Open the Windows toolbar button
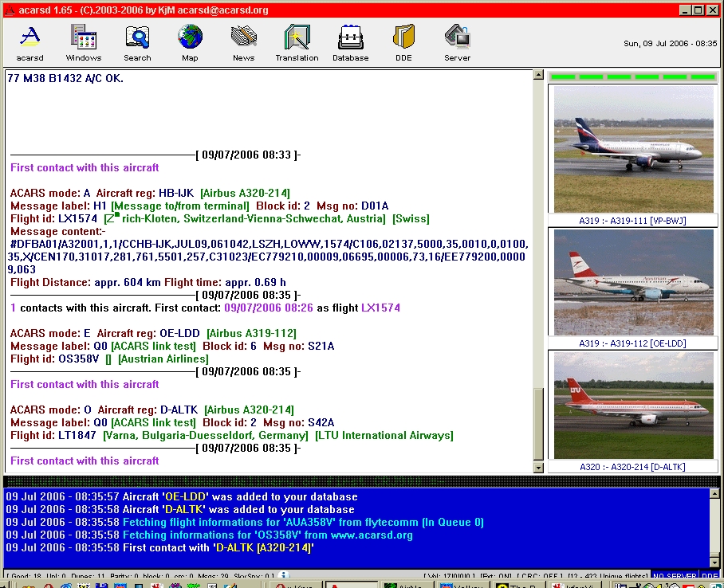724x588 pixels. pyautogui.click(x=84, y=43)
